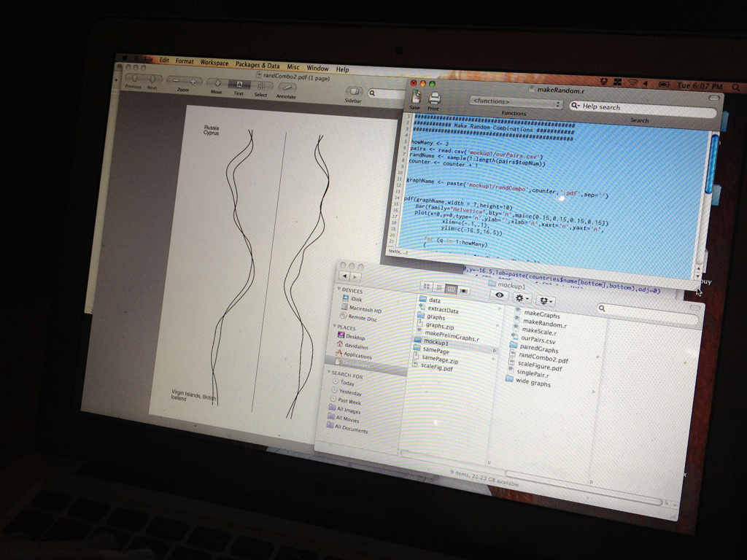
Task: Open the Dropbox icon menu in Finder toolbar
Action: point(545,300)
